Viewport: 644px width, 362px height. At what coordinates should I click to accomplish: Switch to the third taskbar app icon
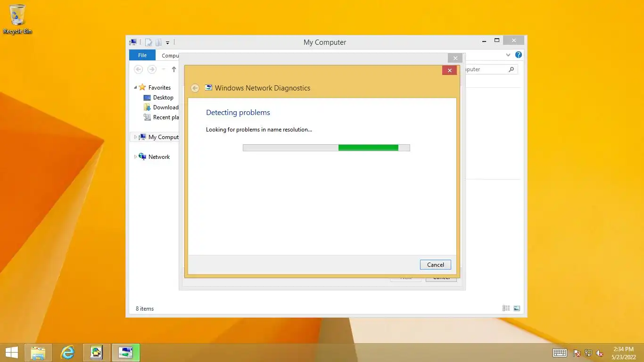tap(97, 353)
